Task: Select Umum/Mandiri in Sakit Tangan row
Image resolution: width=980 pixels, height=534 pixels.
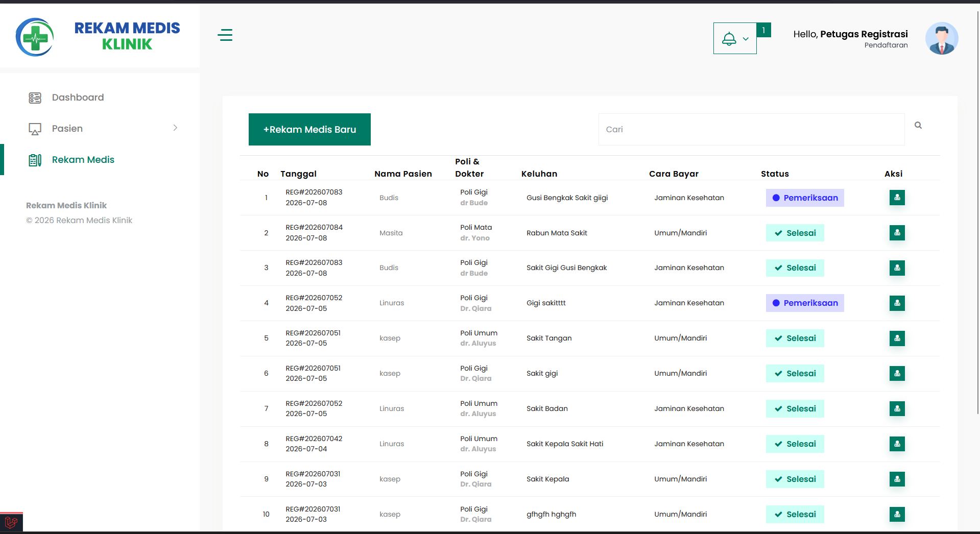Action: click(680, 338)
